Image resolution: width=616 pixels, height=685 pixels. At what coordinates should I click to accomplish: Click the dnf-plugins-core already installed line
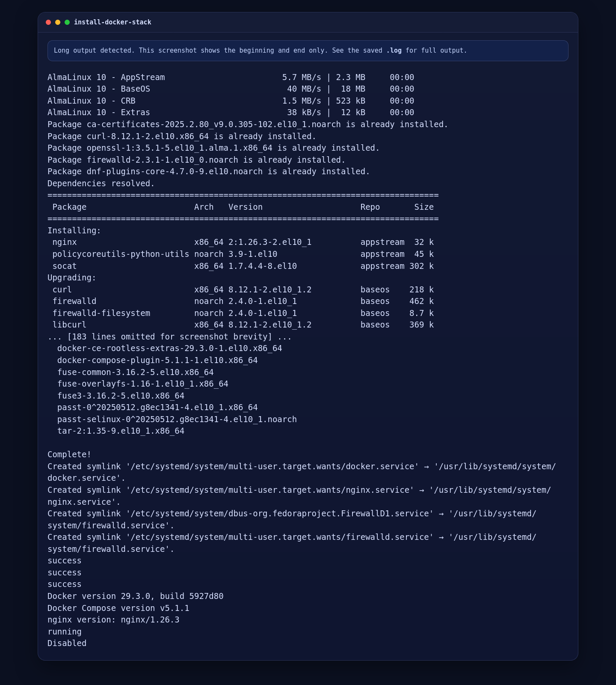point(209,172)
